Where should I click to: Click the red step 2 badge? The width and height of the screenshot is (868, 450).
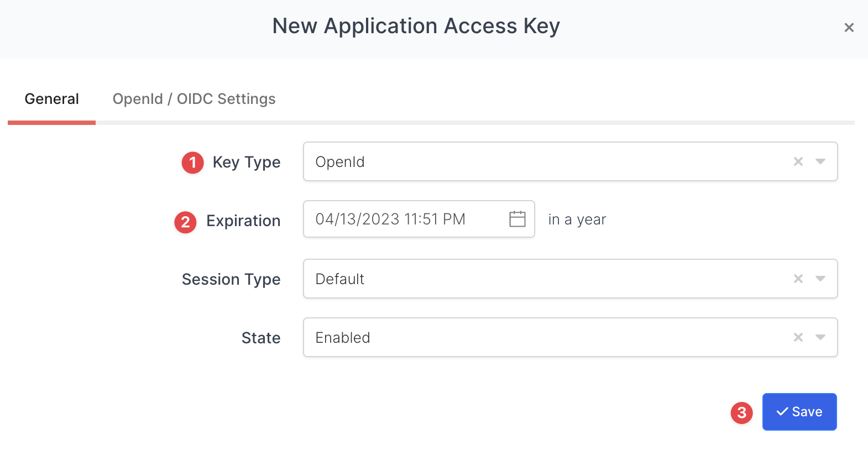pos(185,222)
